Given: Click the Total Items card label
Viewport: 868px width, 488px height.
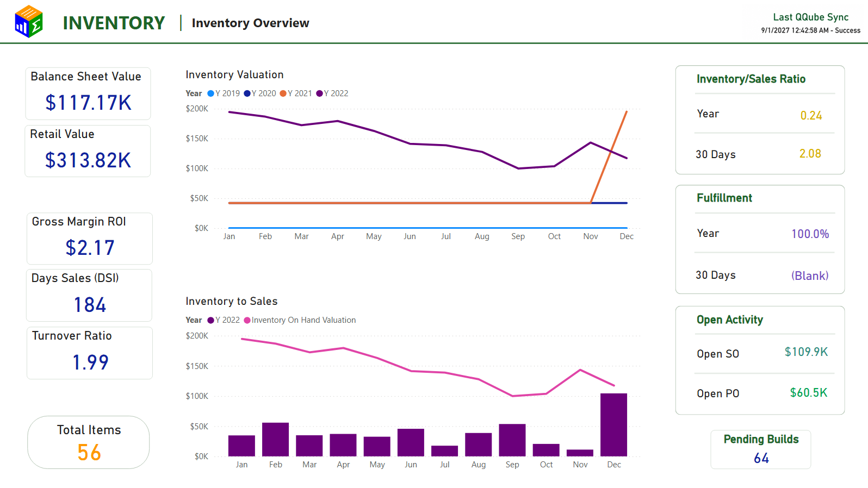Looking at the screenshot, I should (x=89, y=430).
